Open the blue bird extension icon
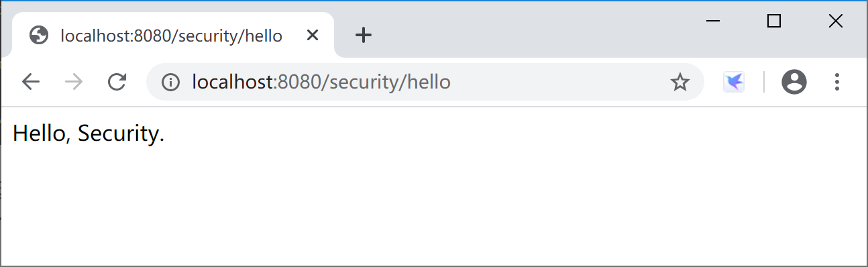The height and width of the screenshot is (267, 868). pyautogui.click(x=734, y=82)
